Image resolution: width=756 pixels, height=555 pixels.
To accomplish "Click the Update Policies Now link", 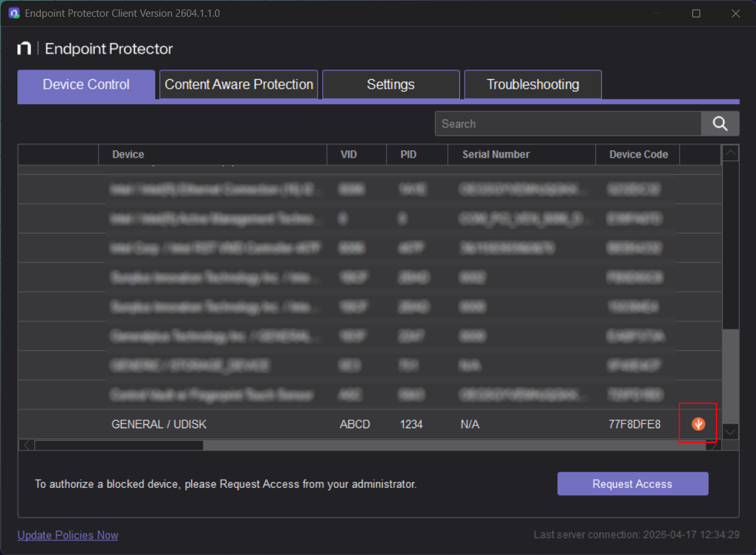I will [67, 535].
